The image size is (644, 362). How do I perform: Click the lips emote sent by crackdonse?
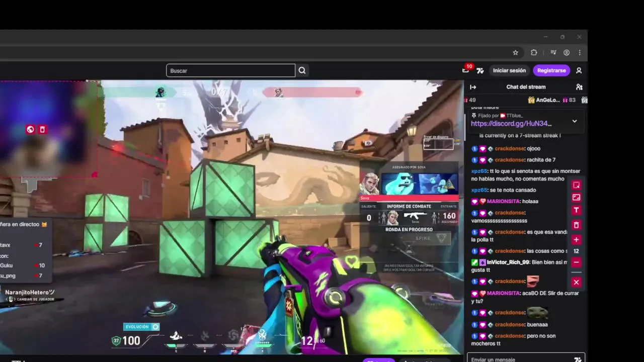point(533,282)
